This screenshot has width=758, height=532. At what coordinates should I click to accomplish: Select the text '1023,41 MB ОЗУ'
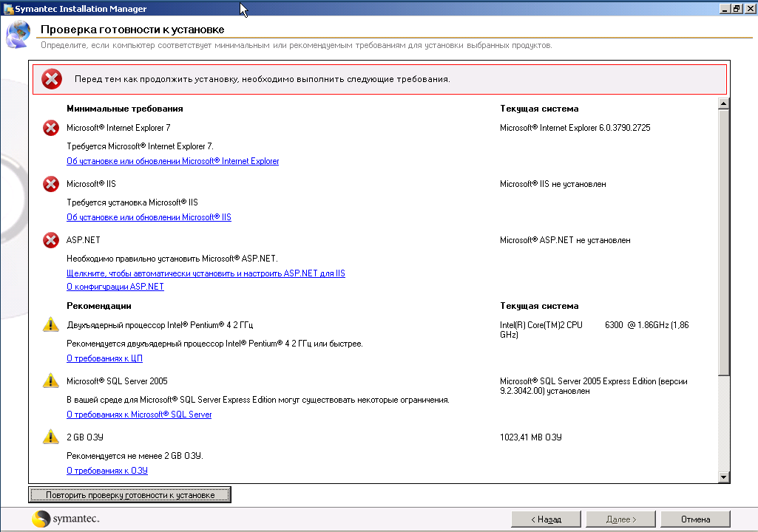pyautogui.click(x=531, y=437)
